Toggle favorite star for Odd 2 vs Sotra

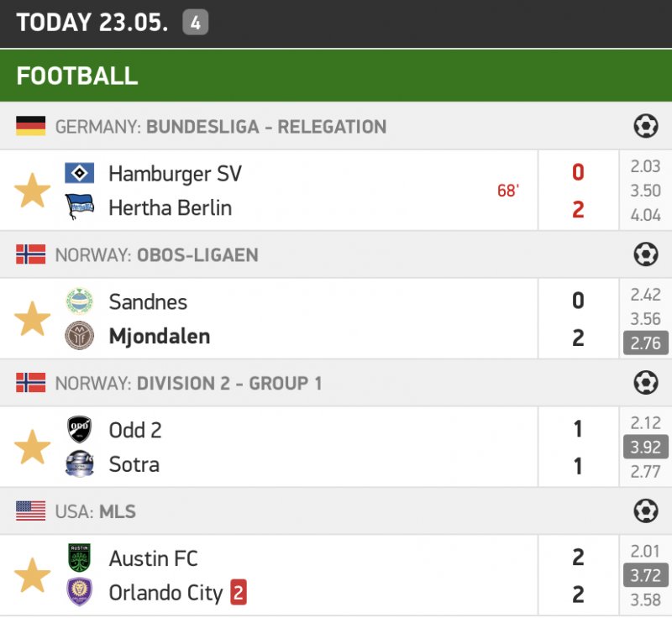point(33,448)
